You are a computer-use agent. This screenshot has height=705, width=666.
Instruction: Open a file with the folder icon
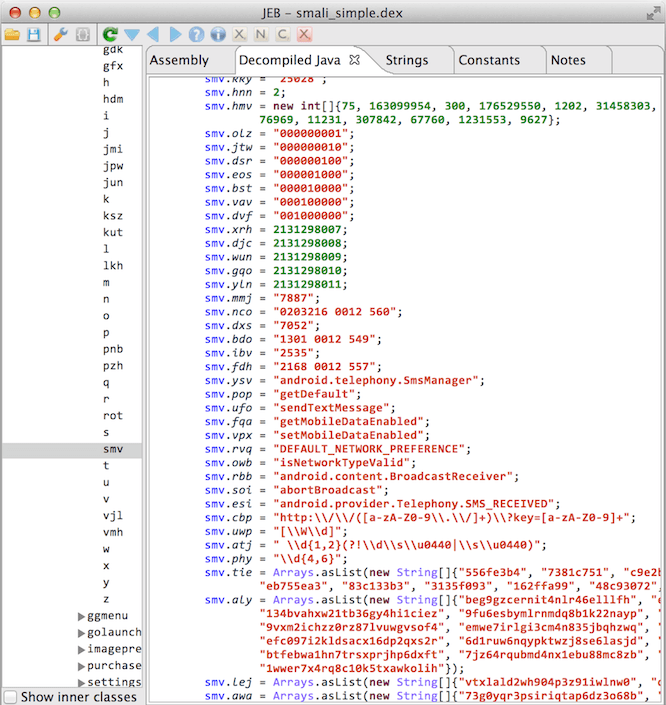tap(12, 35)
